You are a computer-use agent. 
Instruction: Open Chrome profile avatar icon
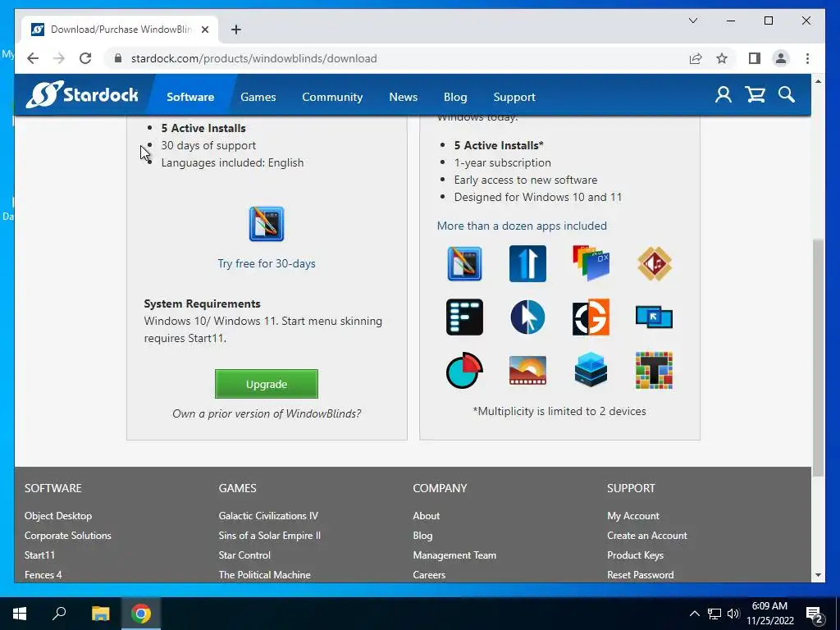[781, 58]
